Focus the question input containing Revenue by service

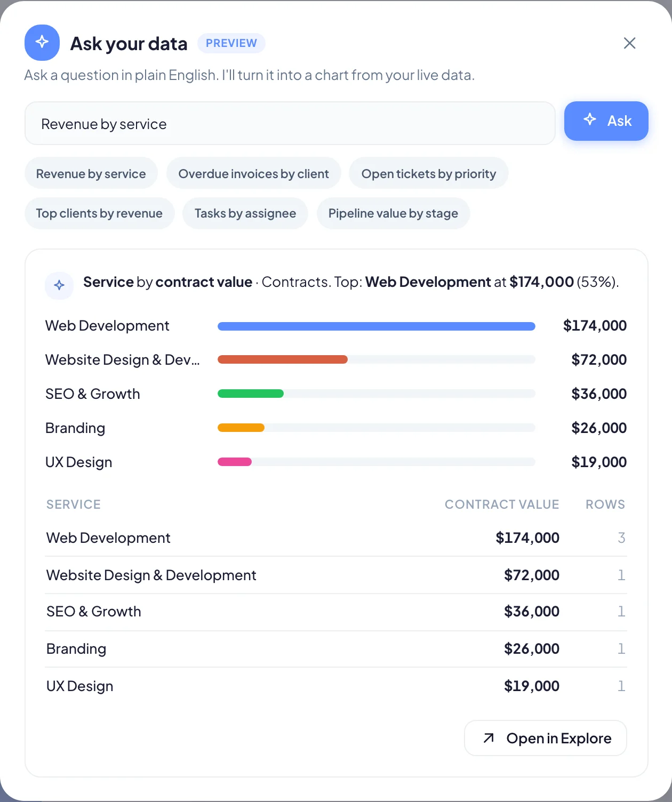(290, 124)
